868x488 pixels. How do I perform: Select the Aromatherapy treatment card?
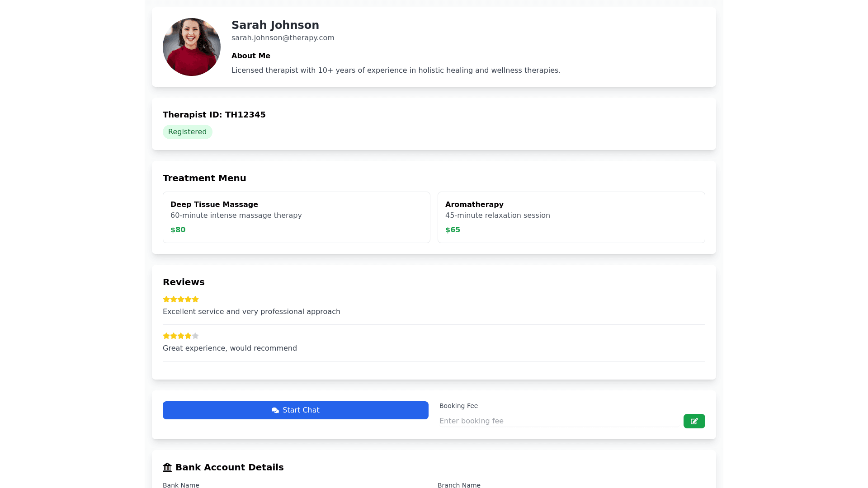(571, 217)
